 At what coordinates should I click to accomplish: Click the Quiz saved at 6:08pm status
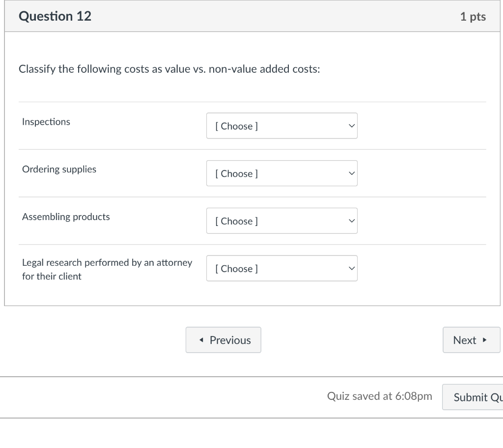[x=380, y=396]
